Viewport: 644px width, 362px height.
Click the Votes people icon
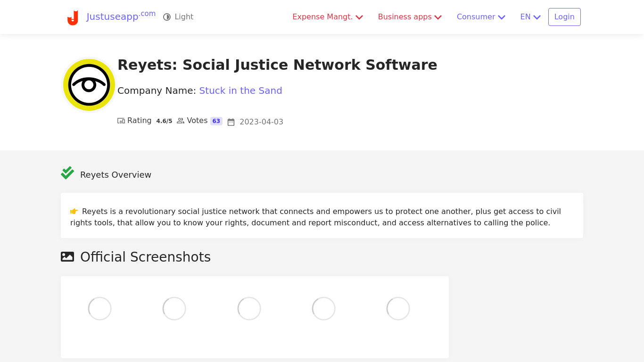coord(181,121)
